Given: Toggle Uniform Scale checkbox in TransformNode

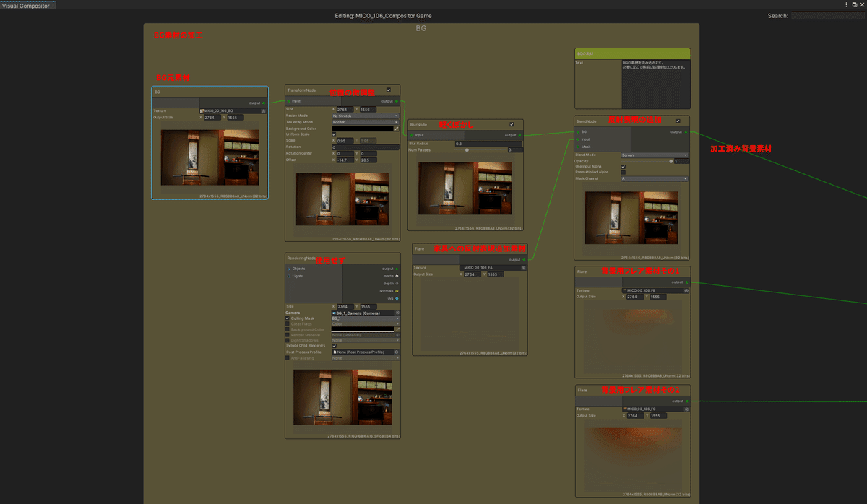Looking at the screenshot, I should pos(334,134).
